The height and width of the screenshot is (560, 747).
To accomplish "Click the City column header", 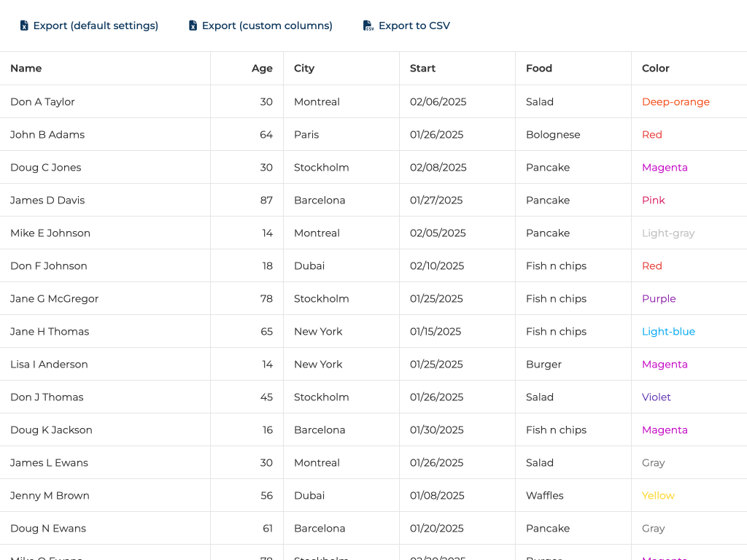I will coord(304,69).
